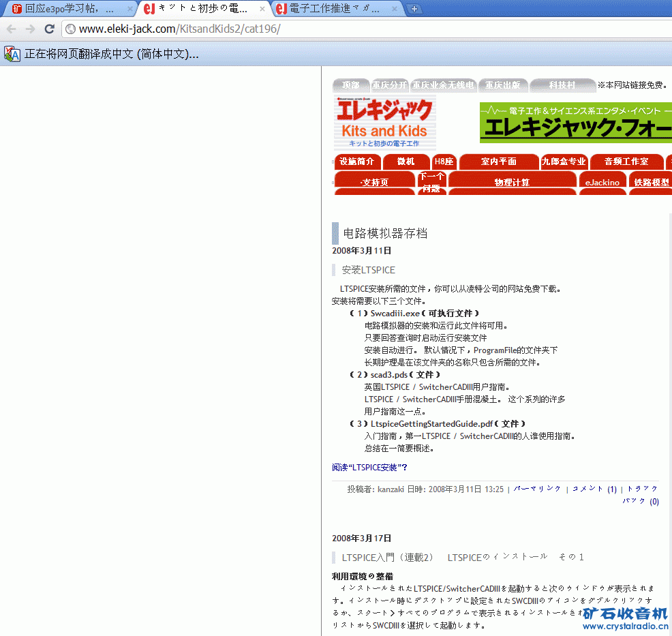The image size is (672, 636).
Task: Open the eJackino red menu button
Action: (602, 183)
